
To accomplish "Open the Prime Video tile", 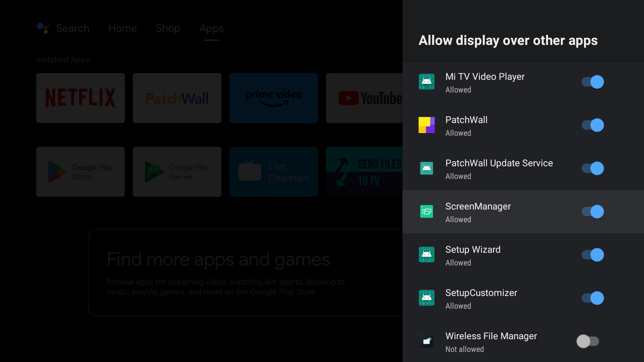I will (x=274, y=98).
